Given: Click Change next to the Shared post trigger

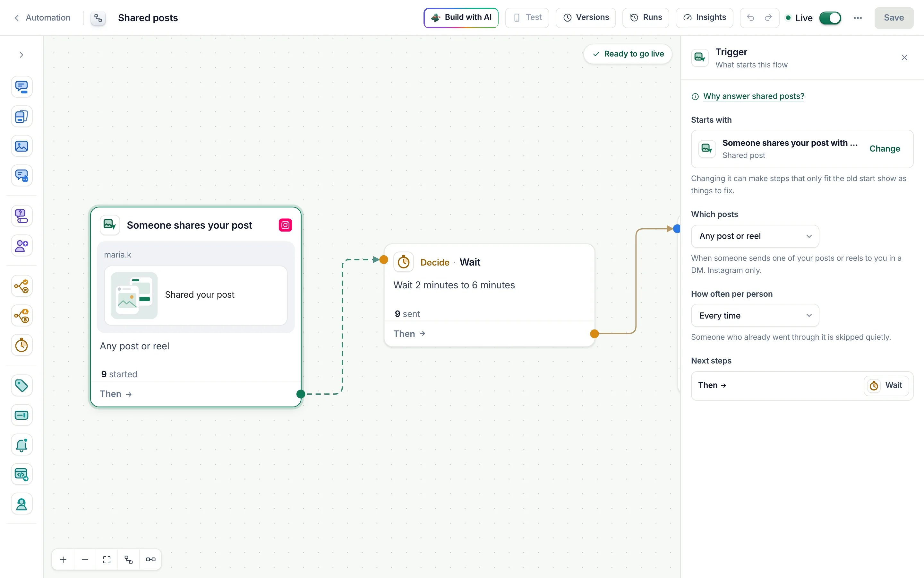Looking at the screenshot, I should (885, 149).
